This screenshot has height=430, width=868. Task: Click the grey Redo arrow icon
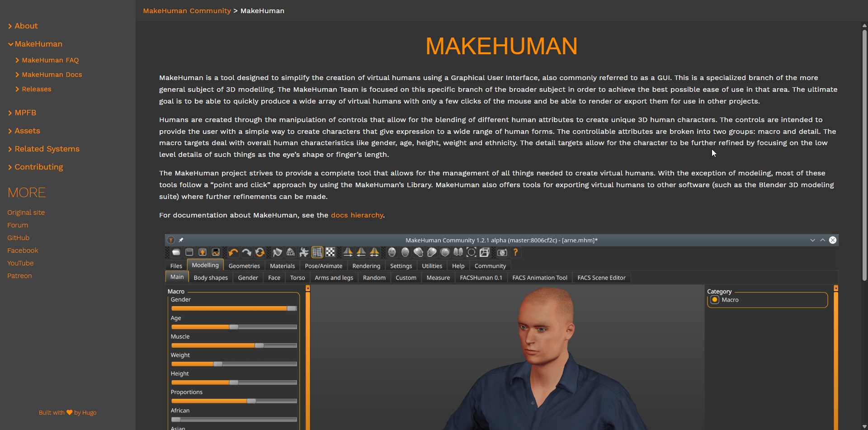[x=246, y=252]
